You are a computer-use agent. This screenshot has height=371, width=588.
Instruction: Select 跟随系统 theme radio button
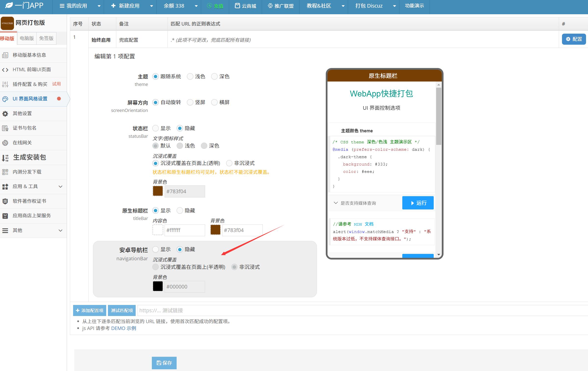155,76
